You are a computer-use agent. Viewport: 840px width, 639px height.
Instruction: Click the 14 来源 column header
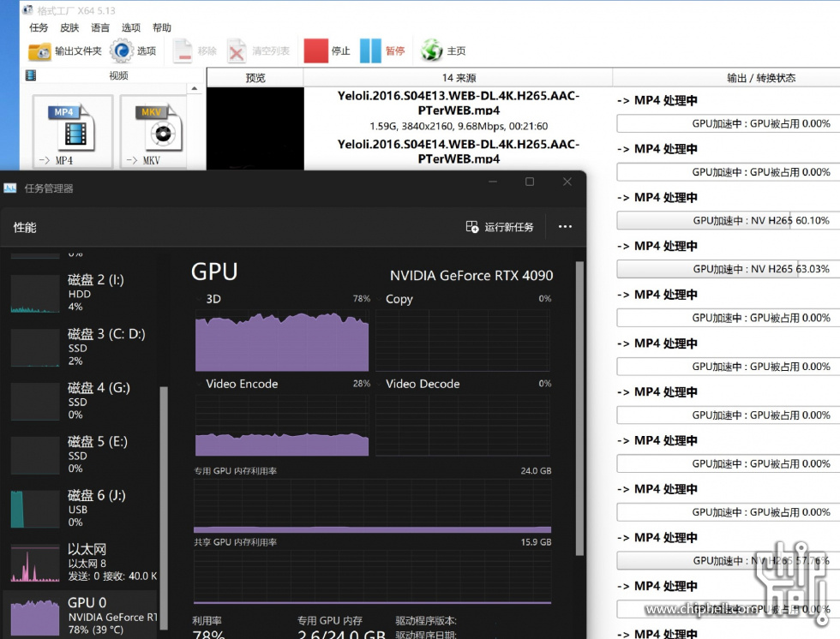pyautogui.click(x=459, y=78)
